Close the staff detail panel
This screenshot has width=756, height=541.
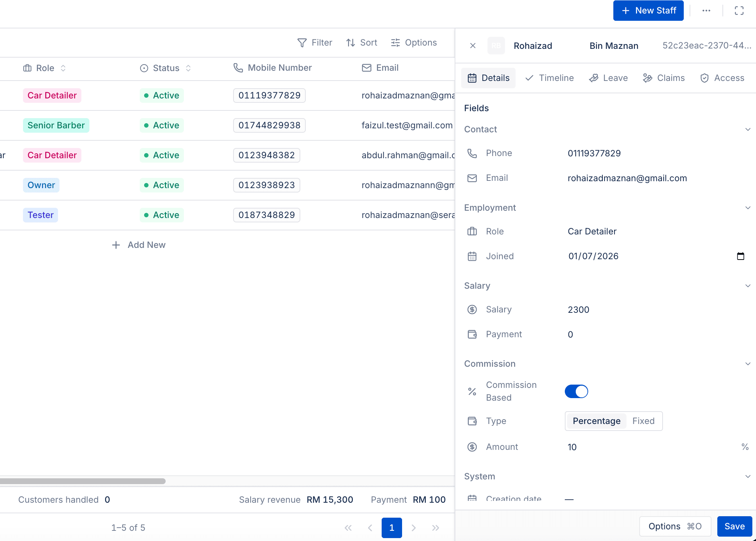[473, 46]
